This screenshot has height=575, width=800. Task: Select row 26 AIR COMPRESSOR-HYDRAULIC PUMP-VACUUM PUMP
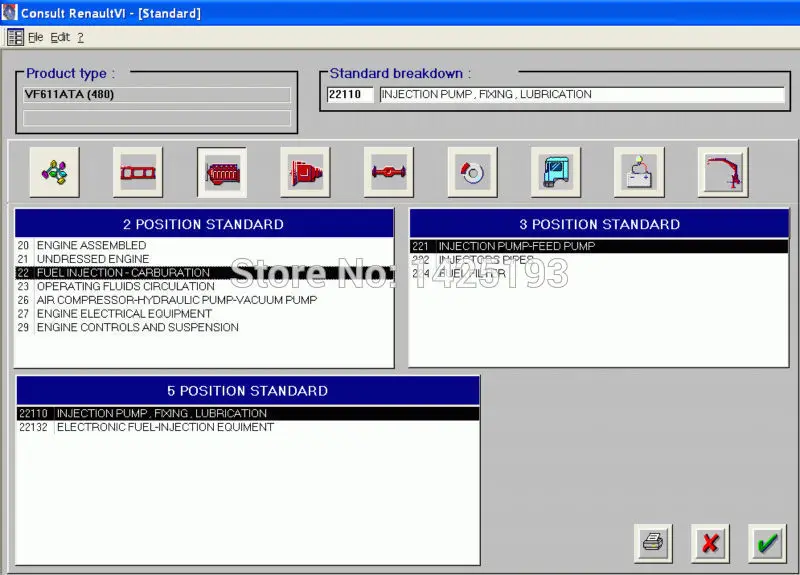[x=204, y=300]
